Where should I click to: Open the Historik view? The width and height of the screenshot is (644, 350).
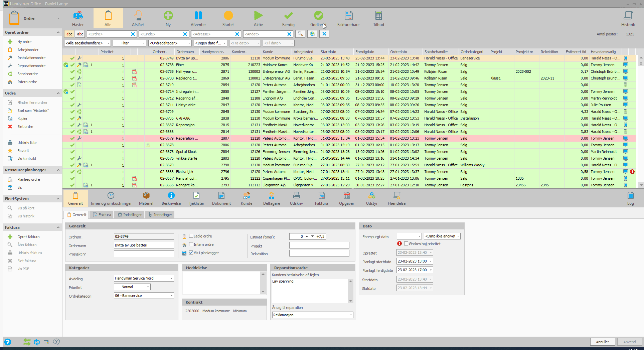coord(628,18)
